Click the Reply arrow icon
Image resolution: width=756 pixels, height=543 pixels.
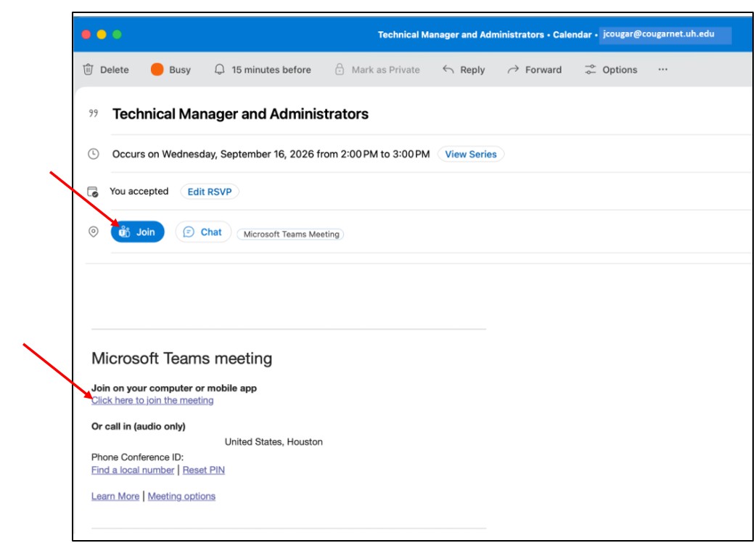448,70
